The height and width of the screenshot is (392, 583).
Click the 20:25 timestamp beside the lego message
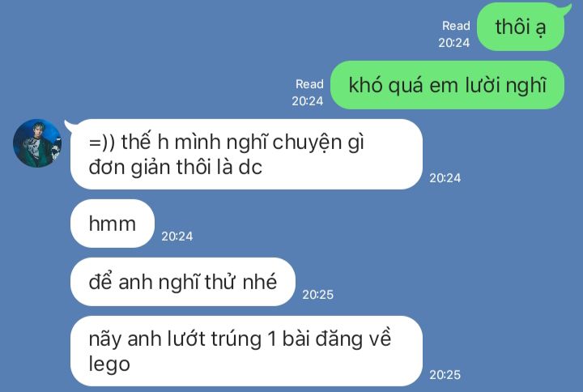pyautogui.click(x=445, y=374)
